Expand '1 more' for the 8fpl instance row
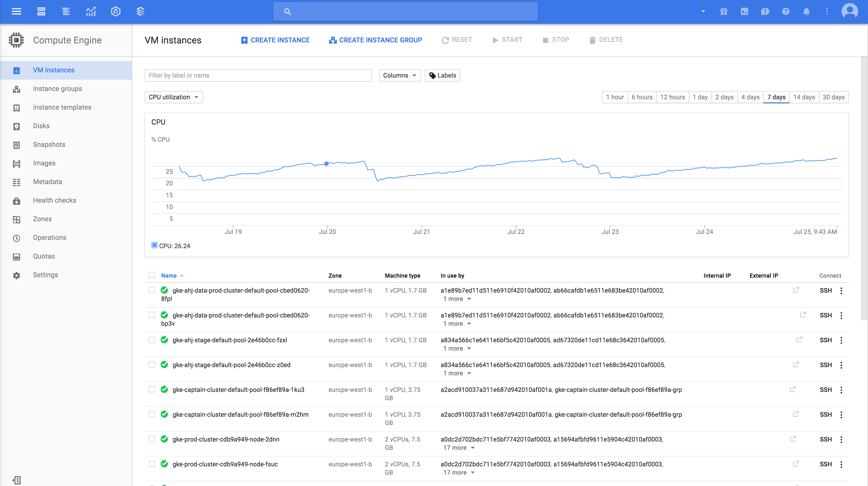The height and width of the screenshot is (486, 868). click(457, 299)
